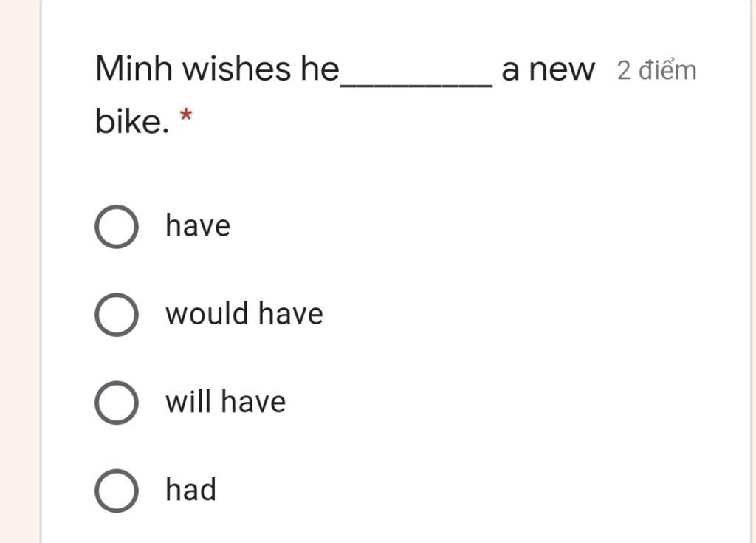Mark the "had" radio button
This screenshot has width=756, height=543.
point(117,491)
